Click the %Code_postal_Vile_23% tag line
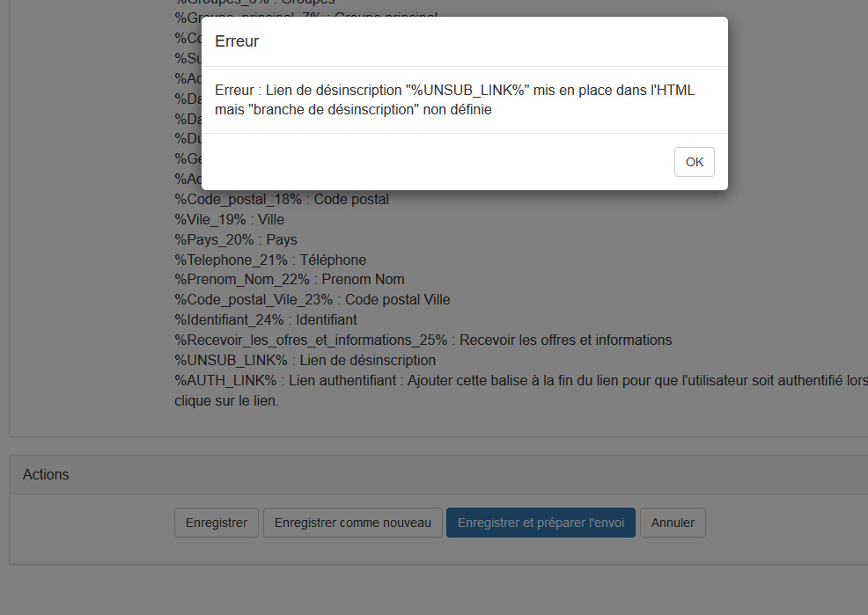 coord(312,300)
